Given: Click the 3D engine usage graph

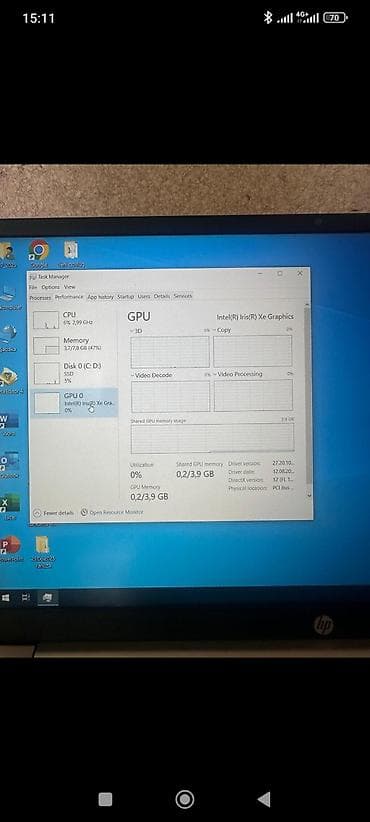Looking at the screenshot, I should (x=170, y=352).
